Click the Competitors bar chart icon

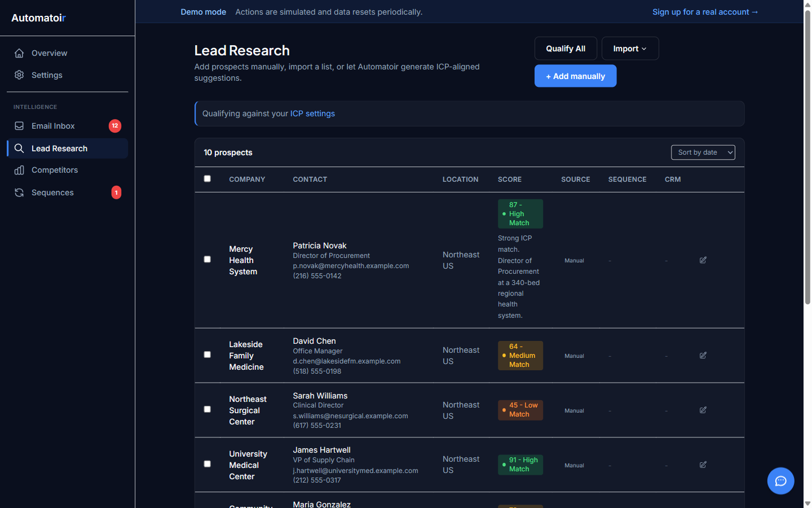[19, 170]
